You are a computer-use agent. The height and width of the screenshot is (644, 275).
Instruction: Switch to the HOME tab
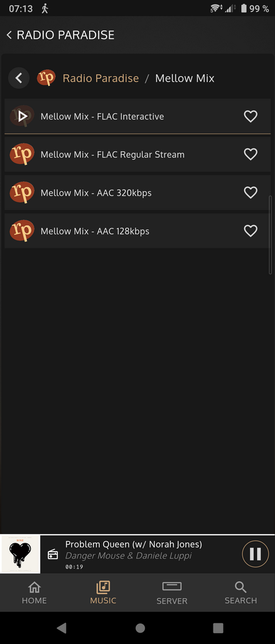point(35,592)
